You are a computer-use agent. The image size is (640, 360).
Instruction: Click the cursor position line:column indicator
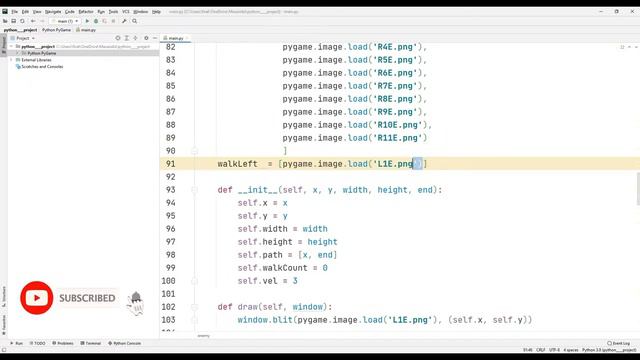pyautogui.click(x=528, y=350)
